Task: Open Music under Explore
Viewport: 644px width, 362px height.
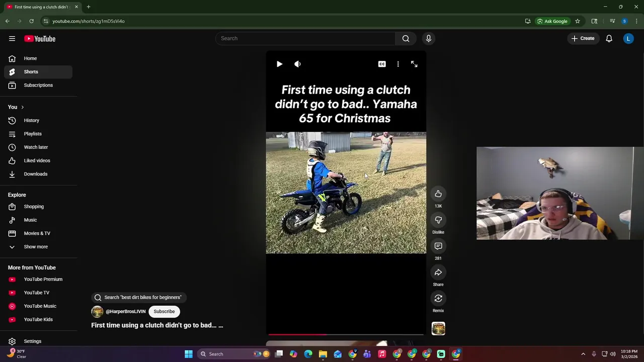Action: [x=38, y=220]
